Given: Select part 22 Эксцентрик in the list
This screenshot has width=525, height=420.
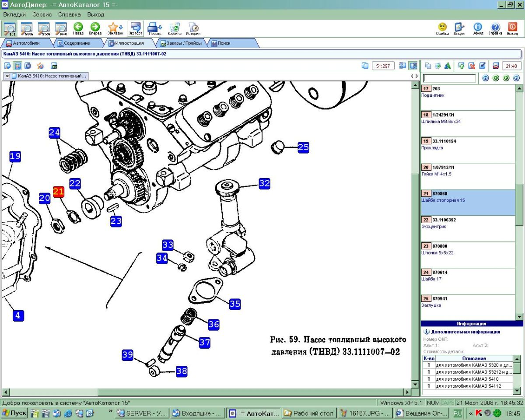Looking at the screenshot, I should tap(468, 228).
